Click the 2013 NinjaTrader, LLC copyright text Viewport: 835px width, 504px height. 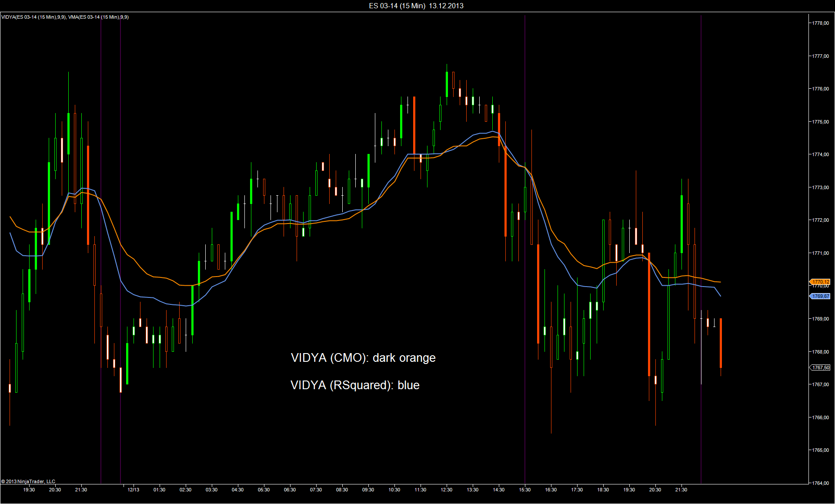(x=29, y=481)
